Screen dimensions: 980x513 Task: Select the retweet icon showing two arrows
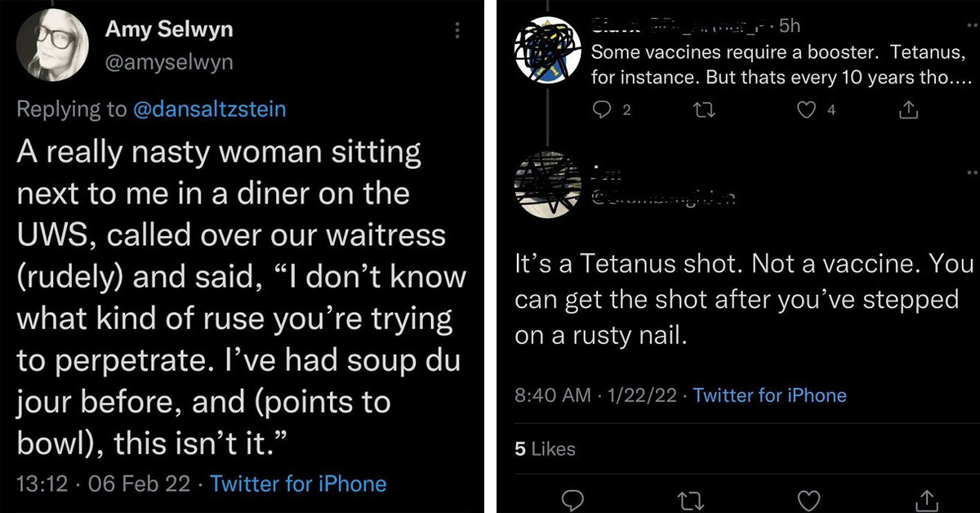click(703, 110)
